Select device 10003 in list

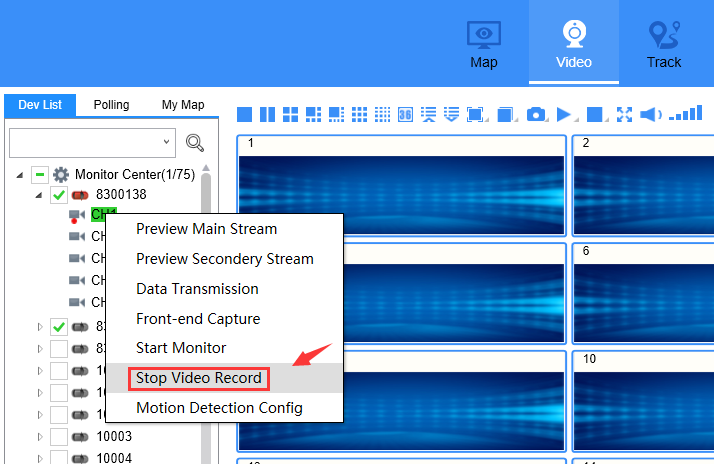coord(114,436)
